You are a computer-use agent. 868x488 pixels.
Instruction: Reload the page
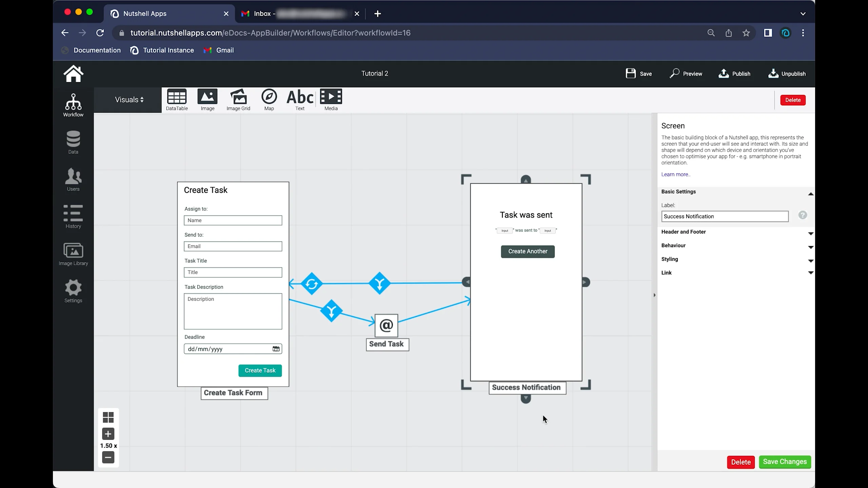coord(100,33)
